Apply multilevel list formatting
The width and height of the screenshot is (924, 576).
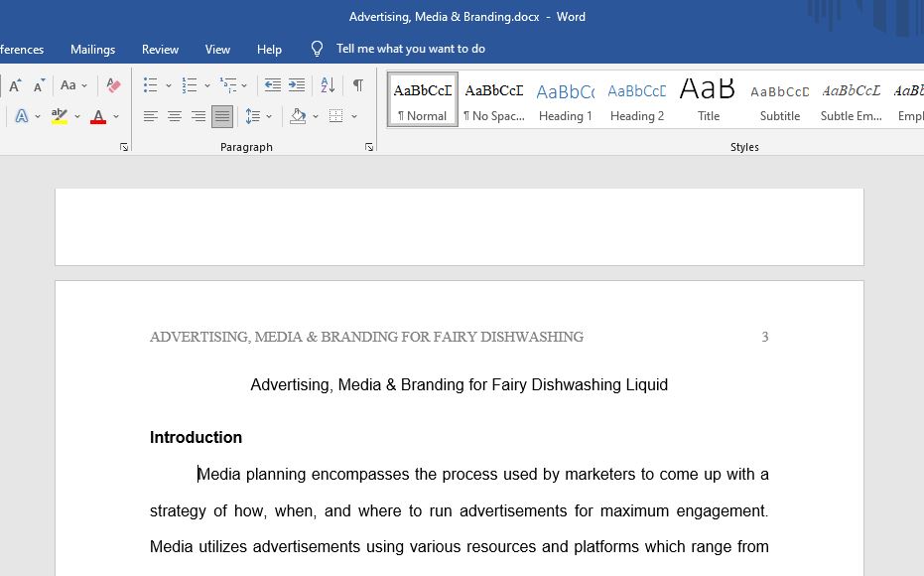pyautogui.click(x=228, y=85)
